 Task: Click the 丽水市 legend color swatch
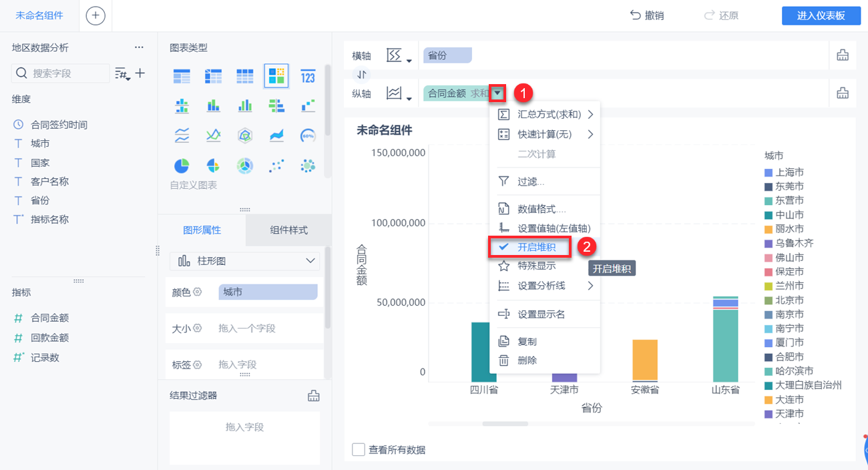click(769, 229)
